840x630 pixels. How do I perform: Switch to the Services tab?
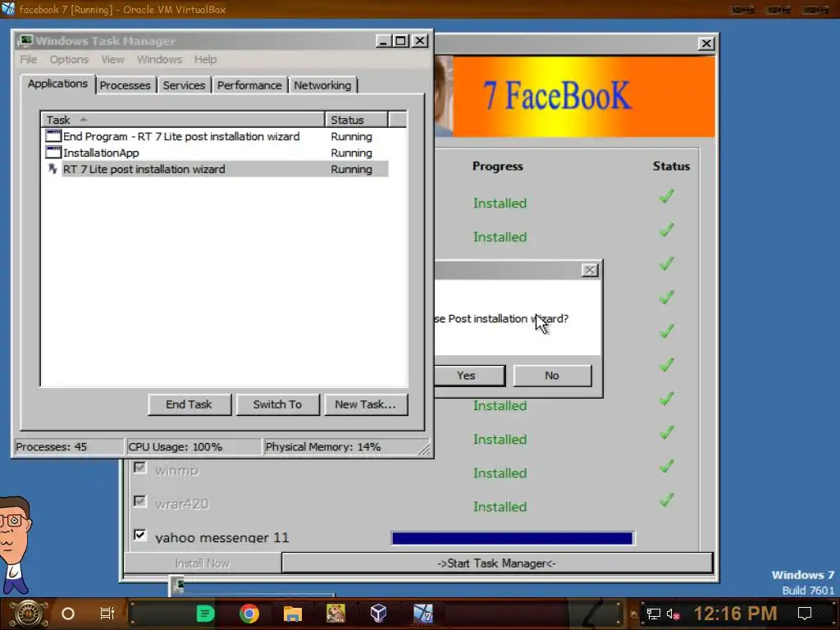(x=184, y=85)
